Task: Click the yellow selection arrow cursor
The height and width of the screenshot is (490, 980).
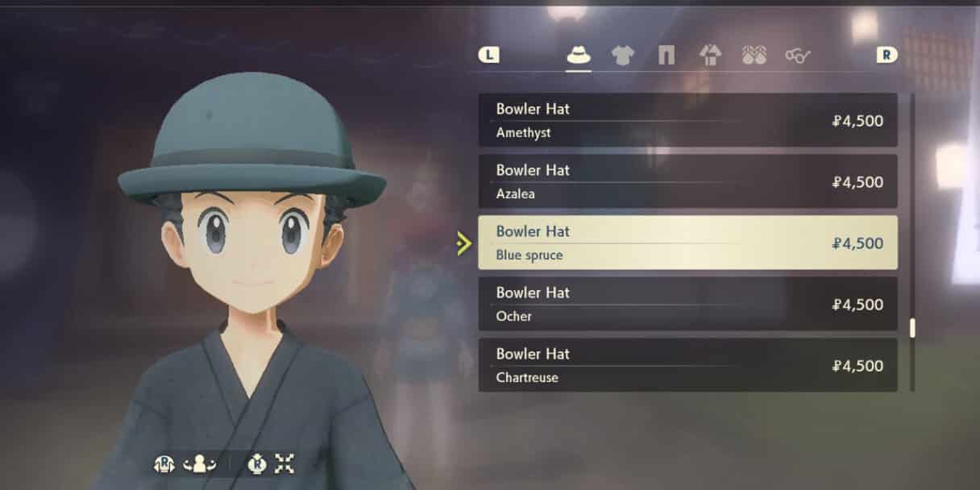Action: point(463,243)
